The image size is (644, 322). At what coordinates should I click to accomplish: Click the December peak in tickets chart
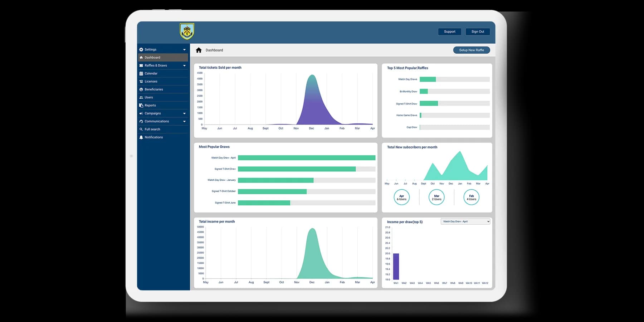[x=312, y=76]
